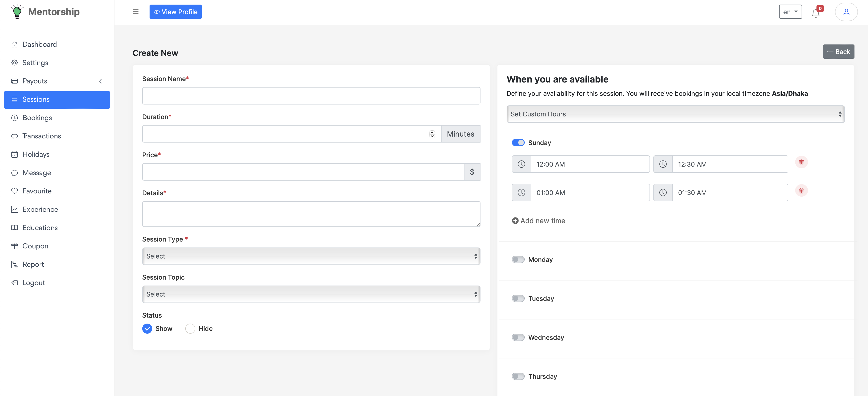Delete the 01:00 AM time slot
Viewport: 868px width, 396px height.
click(x=801, y=191)
